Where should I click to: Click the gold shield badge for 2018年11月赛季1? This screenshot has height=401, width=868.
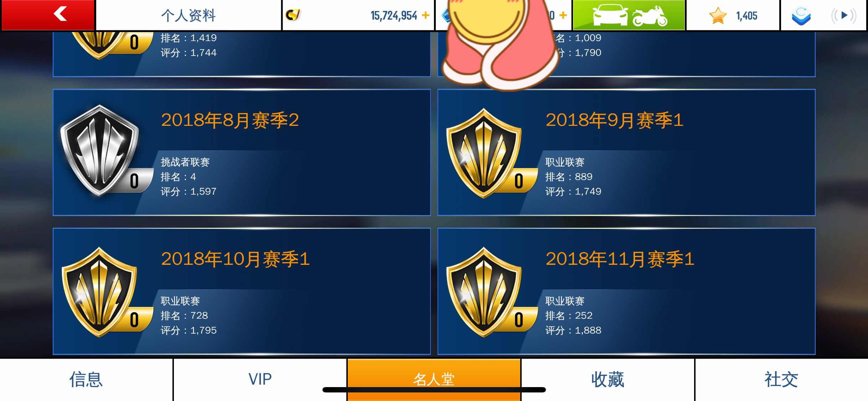click(x=484, y=292)
